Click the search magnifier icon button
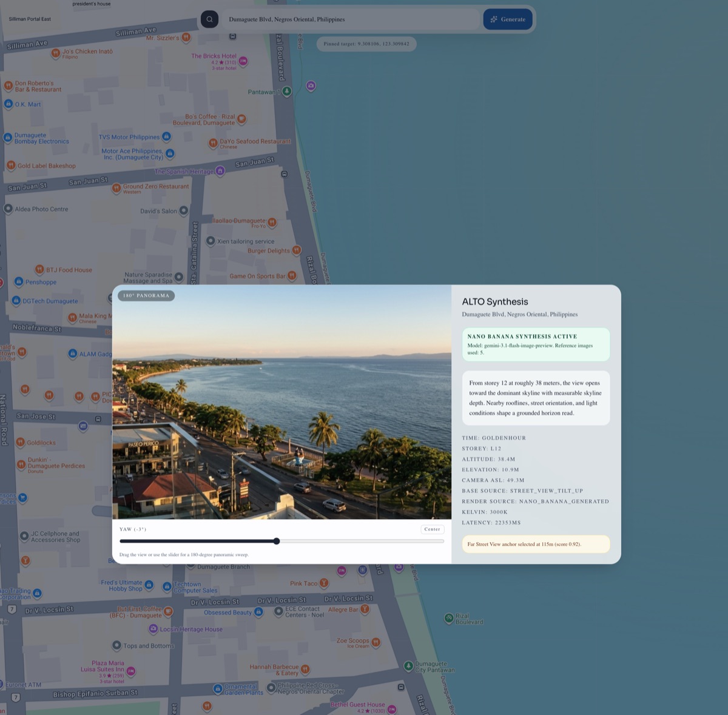 tap(209, 19)
